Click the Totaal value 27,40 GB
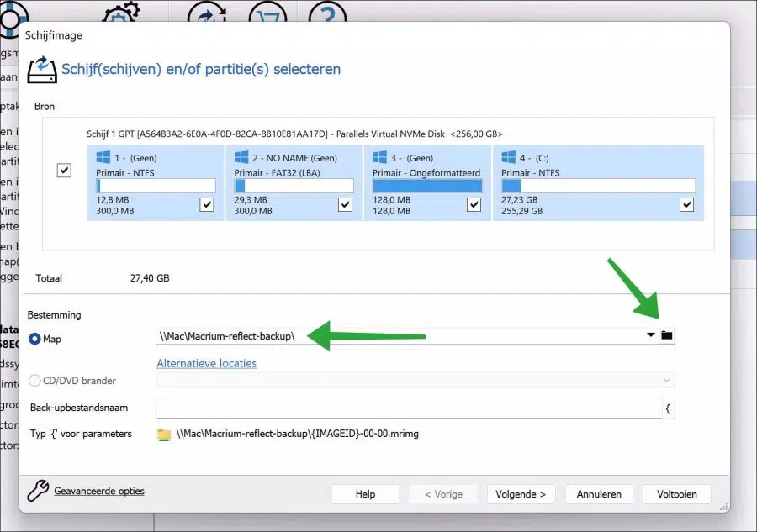 [x=150, y=278]
